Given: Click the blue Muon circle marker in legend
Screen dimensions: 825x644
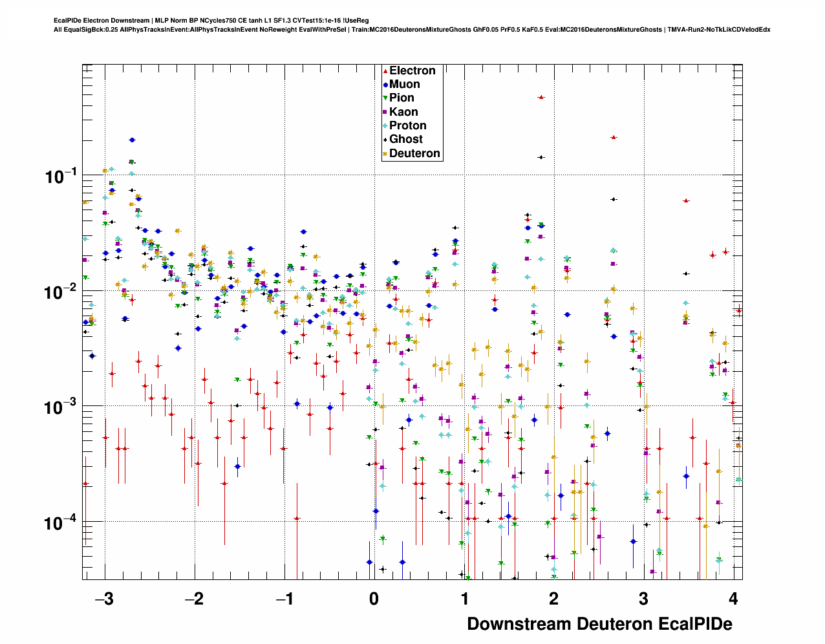Looking at the screenshot, I should [385, 85].
